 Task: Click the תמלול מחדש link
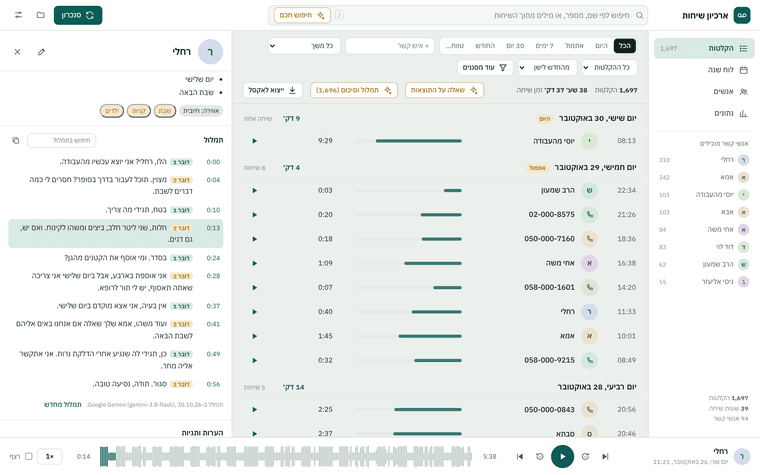[x=63, y=405]
